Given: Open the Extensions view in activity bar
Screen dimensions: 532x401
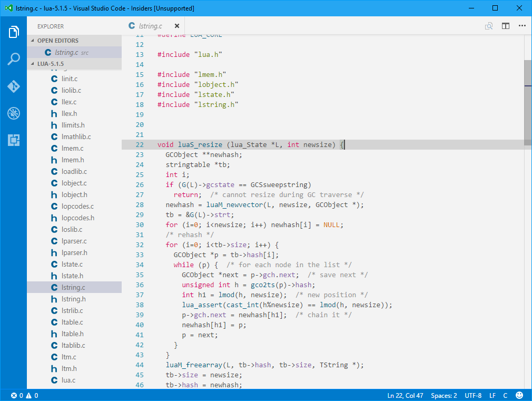Looking at the screenshot, I should click(14, 140).
